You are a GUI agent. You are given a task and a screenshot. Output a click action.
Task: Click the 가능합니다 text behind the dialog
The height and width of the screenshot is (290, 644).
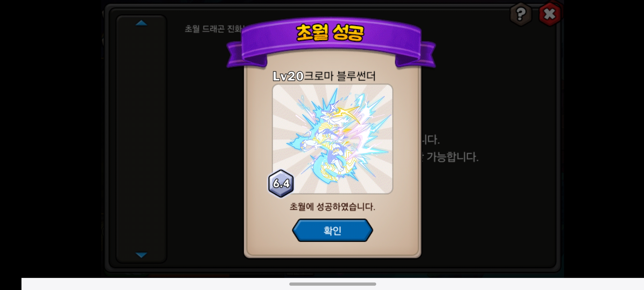(x=452, y=157)
